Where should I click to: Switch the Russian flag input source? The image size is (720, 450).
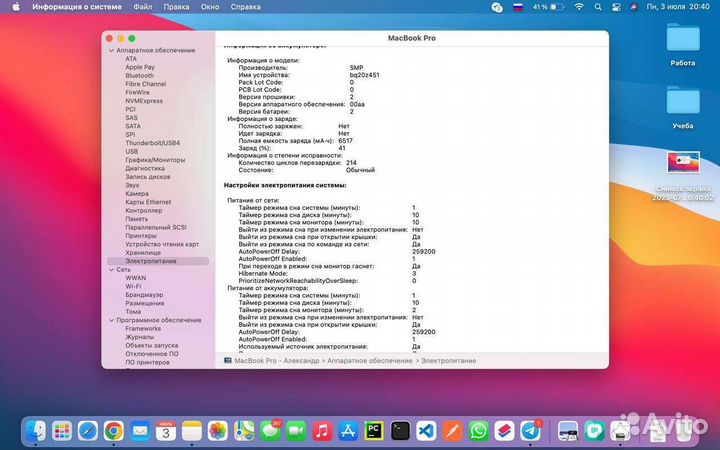[518, 7]
